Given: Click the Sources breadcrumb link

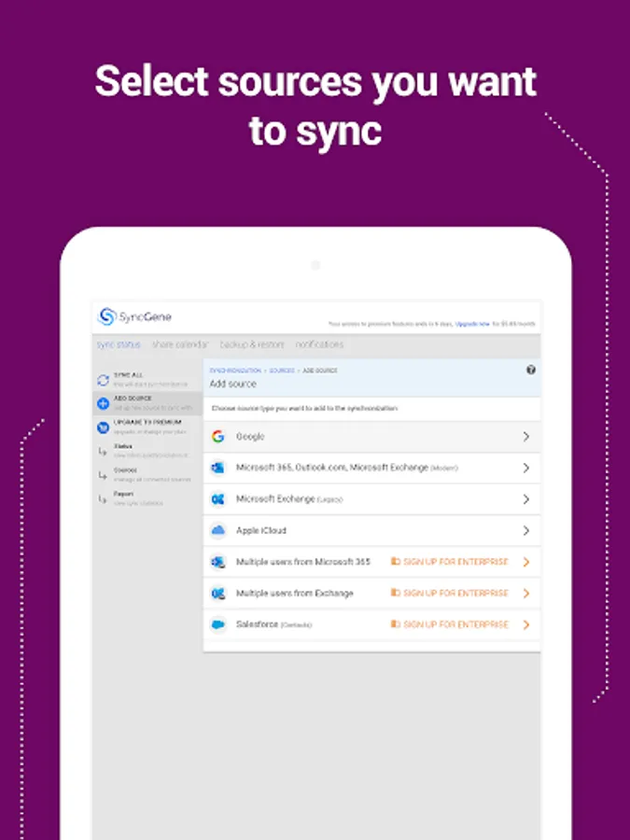Looking at the screenshot, I should coord(282,371).
